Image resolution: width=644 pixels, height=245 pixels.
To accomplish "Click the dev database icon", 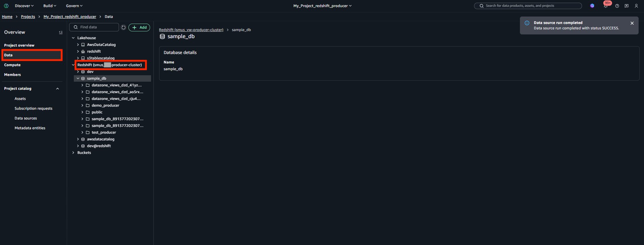I will [83, 72].
